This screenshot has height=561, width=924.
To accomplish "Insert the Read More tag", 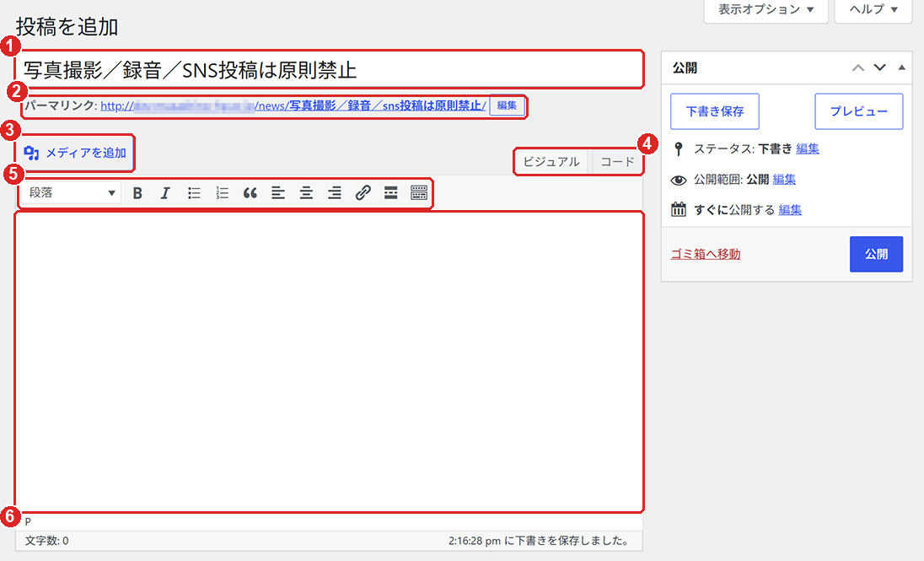I will coord(390,193).
